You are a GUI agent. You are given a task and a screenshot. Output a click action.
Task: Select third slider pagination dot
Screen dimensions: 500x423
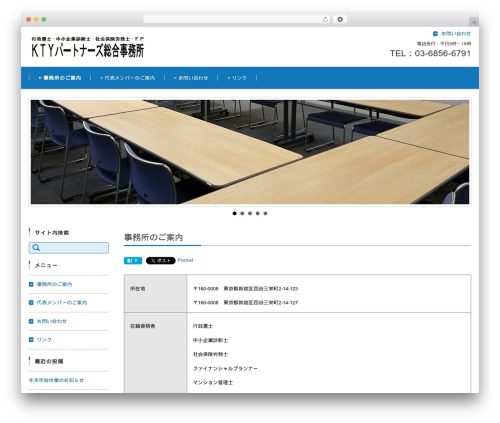coord(250,213)
